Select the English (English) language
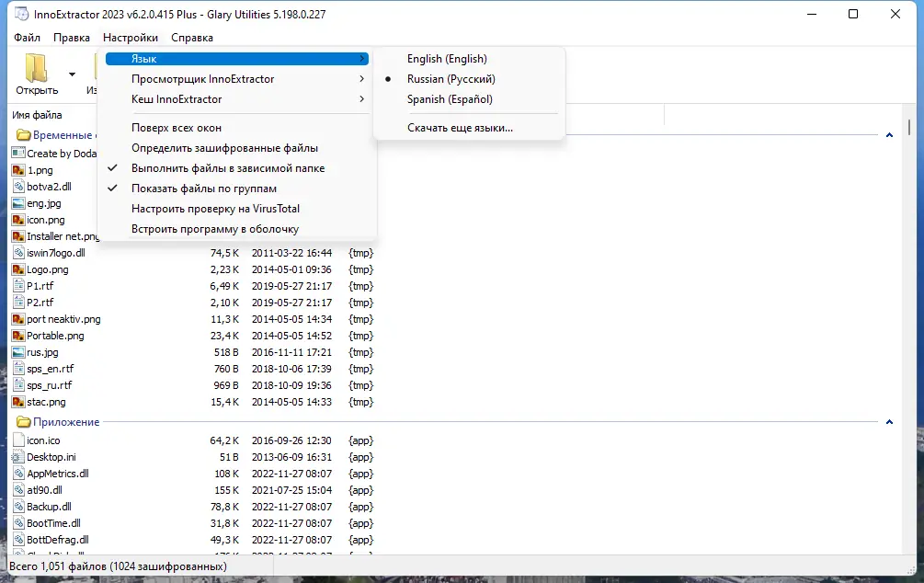 click(x=469, y=59)
